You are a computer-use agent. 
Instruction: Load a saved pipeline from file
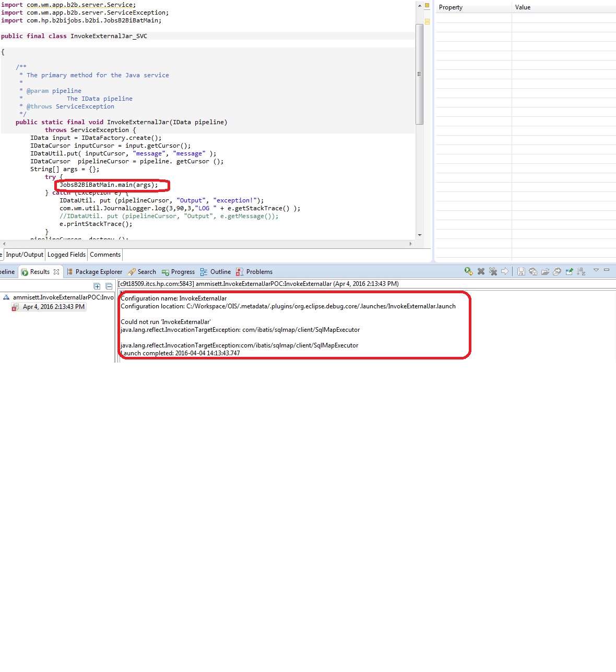point(545,271)
